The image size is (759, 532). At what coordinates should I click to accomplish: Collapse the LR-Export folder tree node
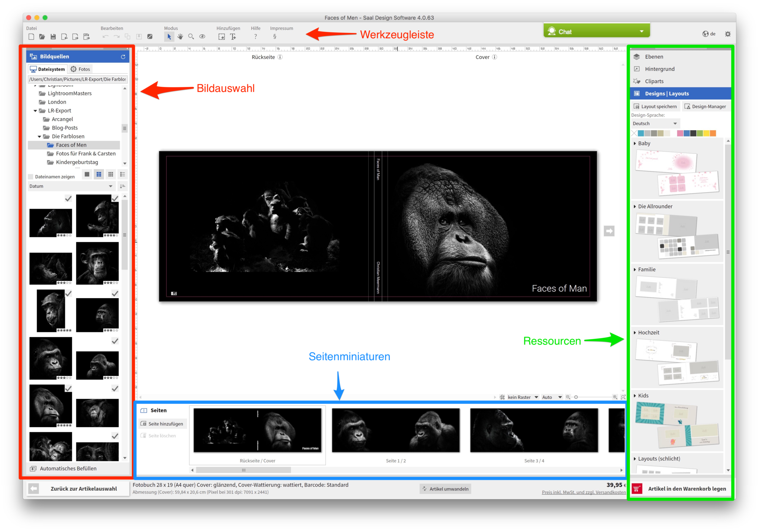[x=35, y=110]
